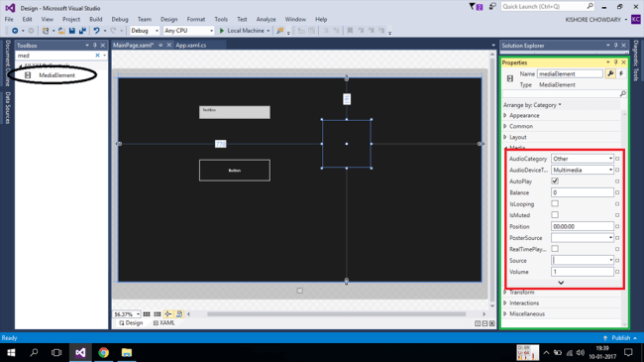Open the Any CPU platform dropdown

pos(188,31)
